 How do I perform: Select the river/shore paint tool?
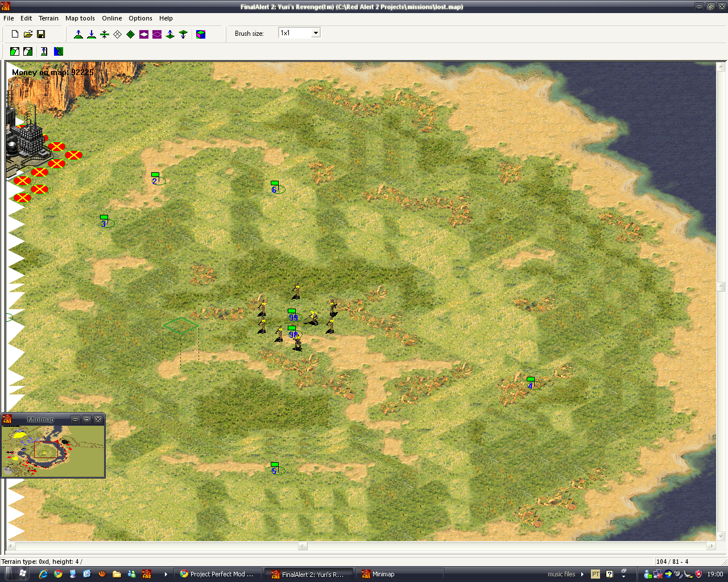pyautogui.click(x=58, y=52)
